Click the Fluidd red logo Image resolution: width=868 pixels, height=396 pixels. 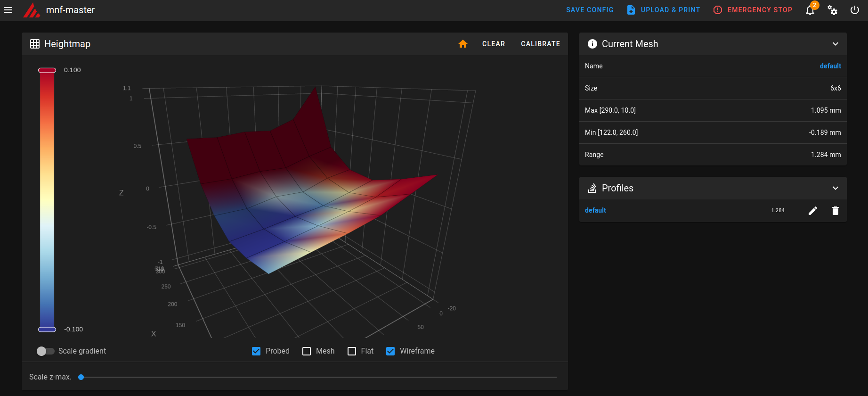coord(32,10)
